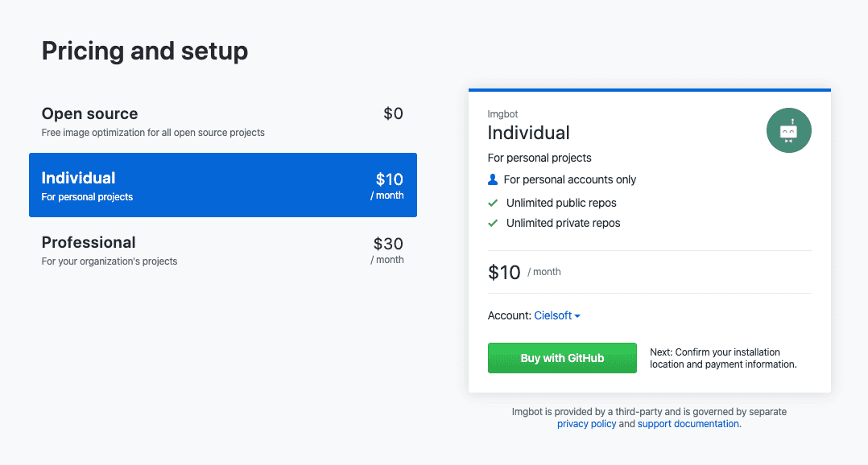Click the Pricing and setup heading
This screenshot has height=465, width=868.
pyautogui.click(x=145, y=51)
